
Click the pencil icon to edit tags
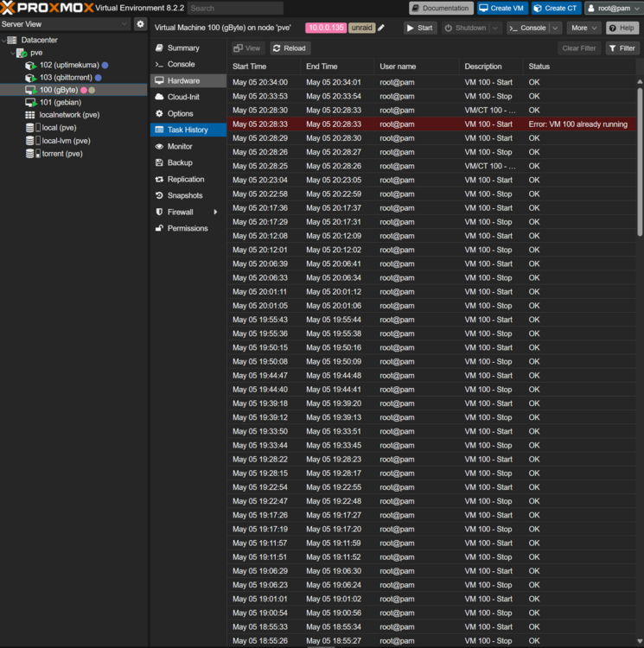pos(381,28)
